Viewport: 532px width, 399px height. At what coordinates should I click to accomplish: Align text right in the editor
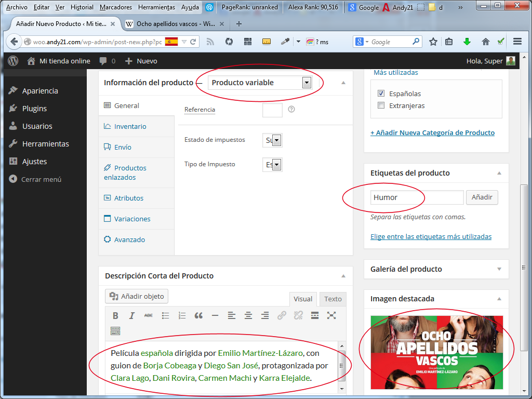(265, 315)
